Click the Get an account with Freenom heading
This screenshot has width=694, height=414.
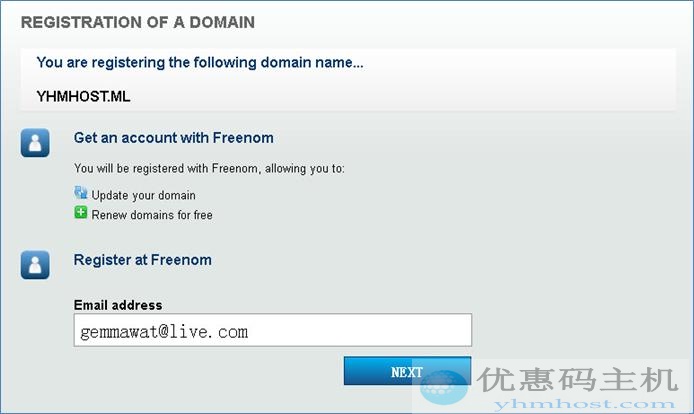pos(174,138)
